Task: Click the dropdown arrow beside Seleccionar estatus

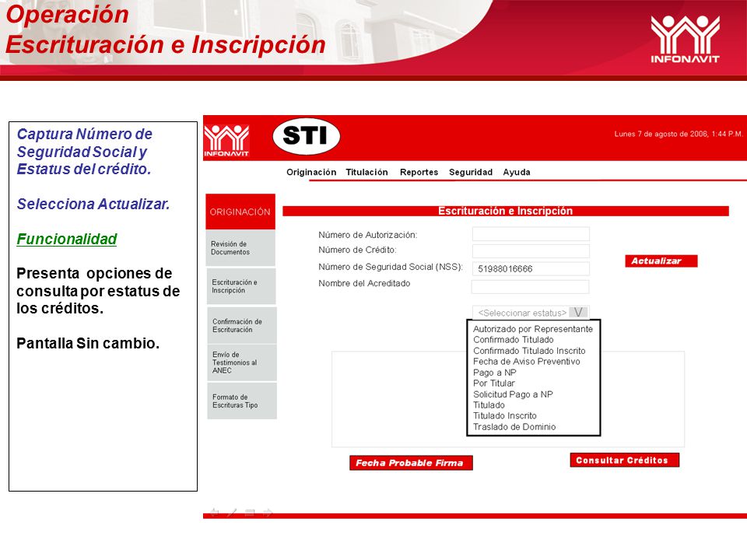Action: pos(578,313)
